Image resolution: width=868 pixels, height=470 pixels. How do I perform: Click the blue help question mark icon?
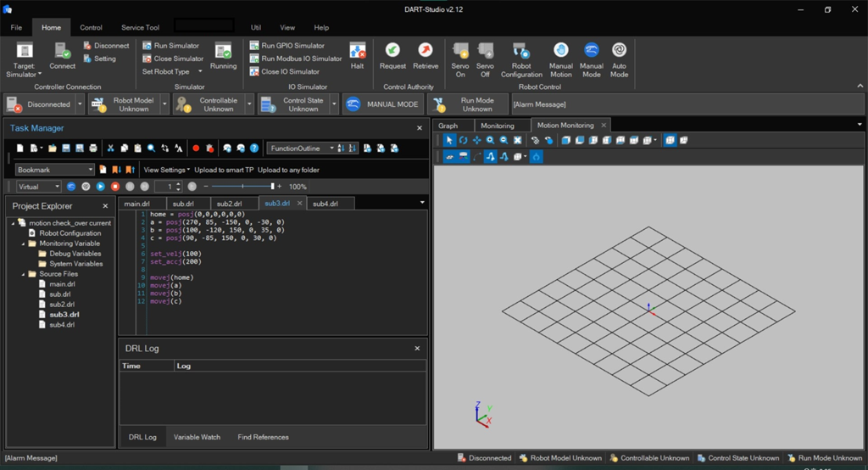(254, 148)
